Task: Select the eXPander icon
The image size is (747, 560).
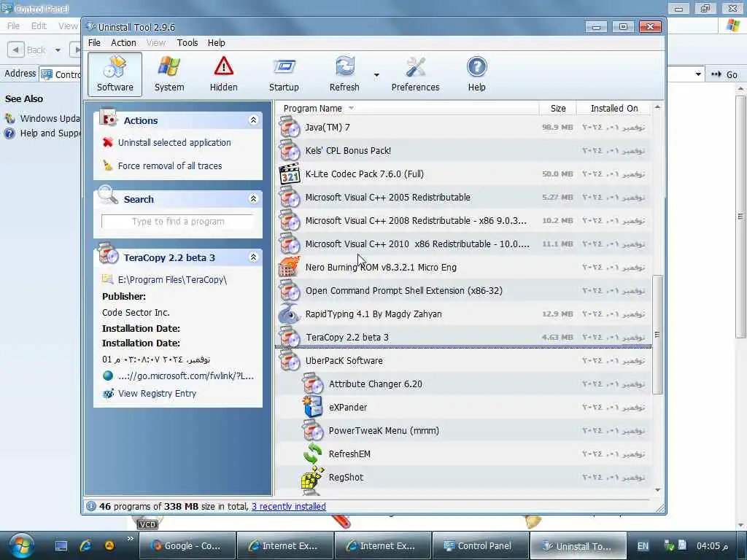Action: point(313,407)
